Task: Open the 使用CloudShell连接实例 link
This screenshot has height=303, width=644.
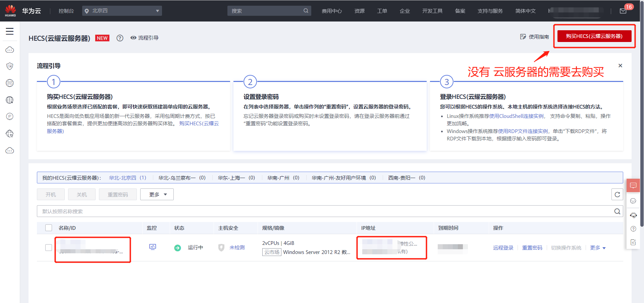Action: click(517, 116)
